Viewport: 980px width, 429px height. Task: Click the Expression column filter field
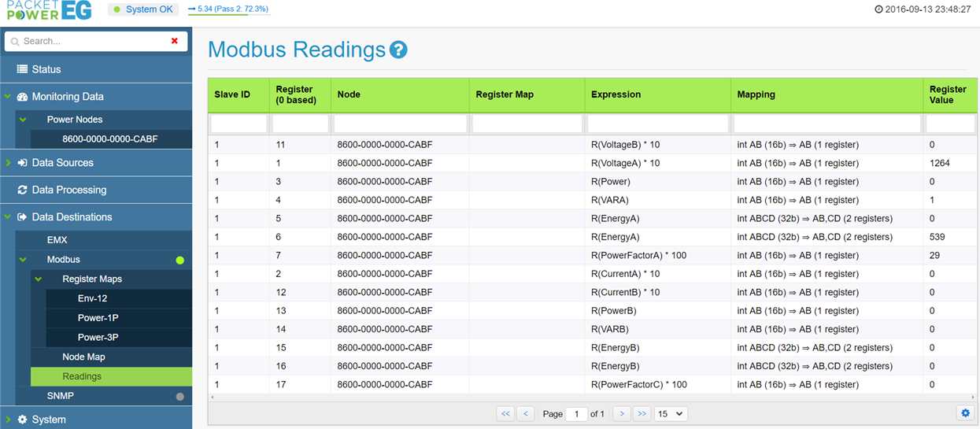point(657,124)
